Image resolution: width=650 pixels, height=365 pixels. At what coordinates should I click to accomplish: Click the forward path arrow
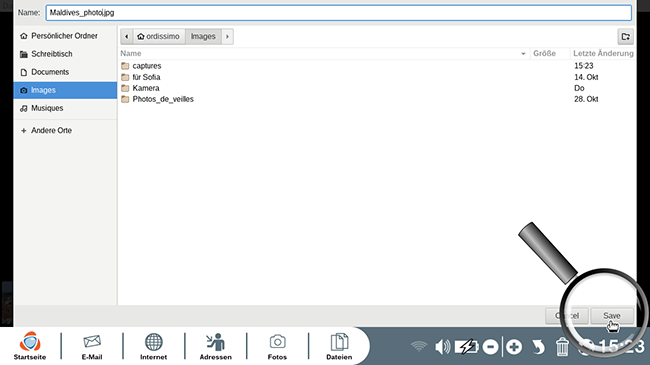(x=227, y=36)
